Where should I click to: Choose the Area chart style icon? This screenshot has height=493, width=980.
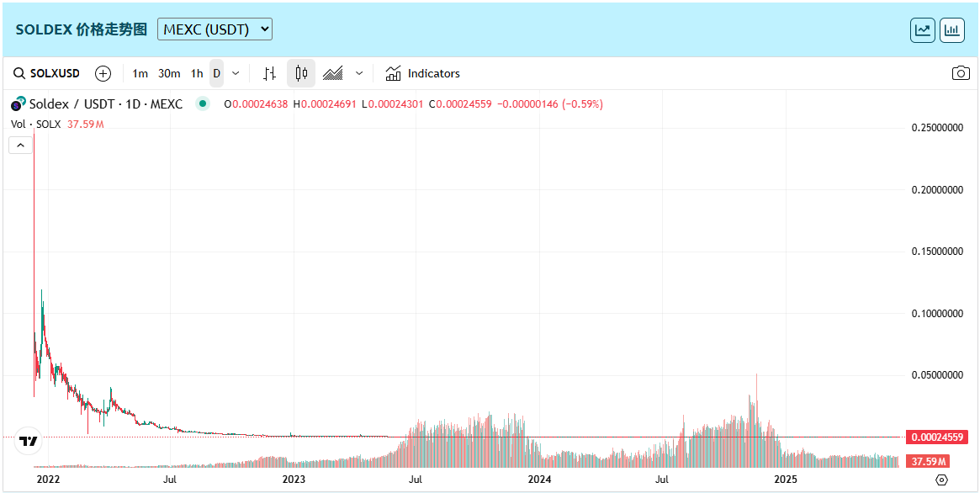point(332,73)
